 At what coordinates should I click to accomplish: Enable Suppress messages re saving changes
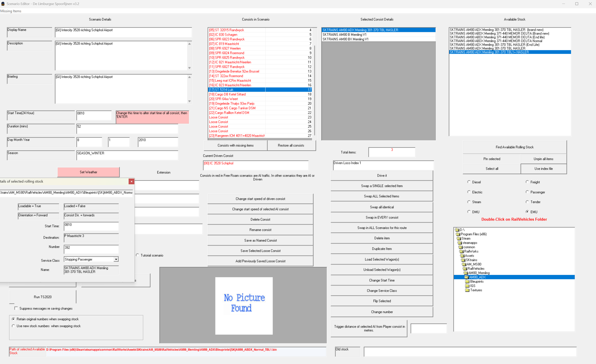pos(16,308)
